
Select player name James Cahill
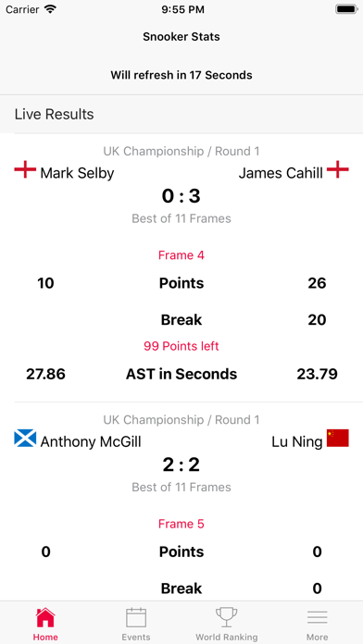point(281,173)
